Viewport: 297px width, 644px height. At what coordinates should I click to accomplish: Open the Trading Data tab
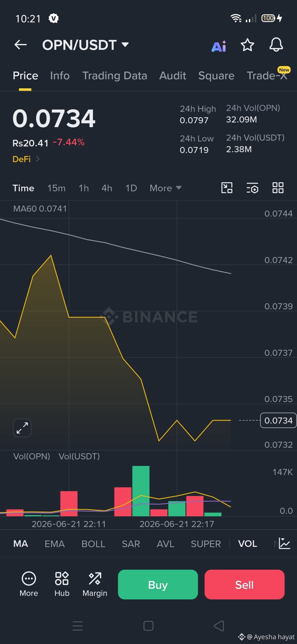coord(115,76)
